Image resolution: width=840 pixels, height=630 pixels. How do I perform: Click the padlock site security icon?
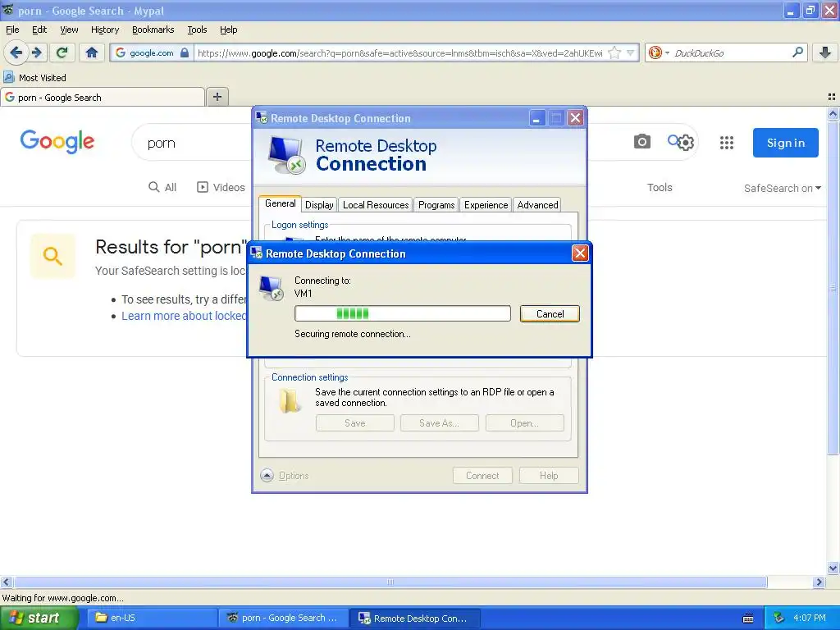pyautogui.click(x=185, y=52)
